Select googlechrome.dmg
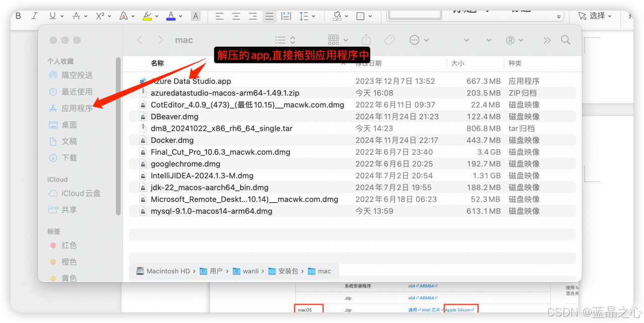644x323 pixels. 352,164
